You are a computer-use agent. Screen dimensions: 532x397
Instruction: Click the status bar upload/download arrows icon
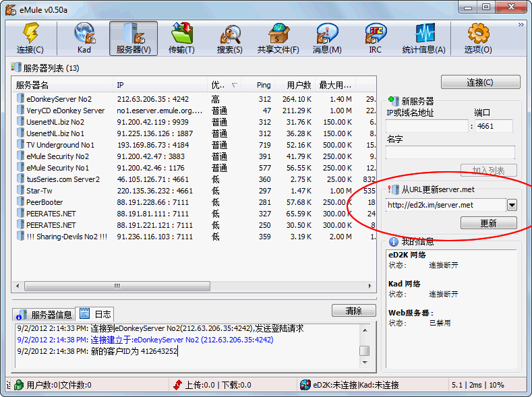[x=177, y=385]
